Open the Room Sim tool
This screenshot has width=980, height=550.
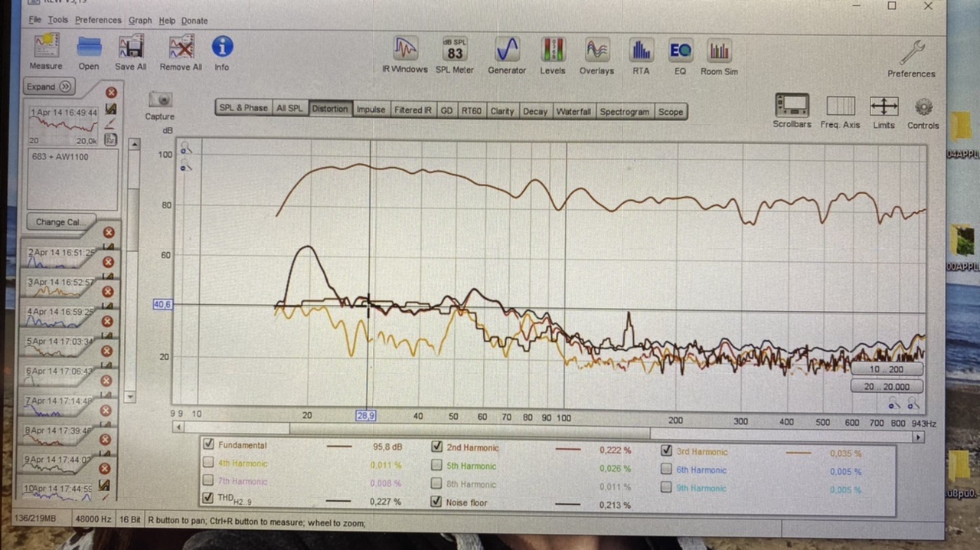click(719, 51)
